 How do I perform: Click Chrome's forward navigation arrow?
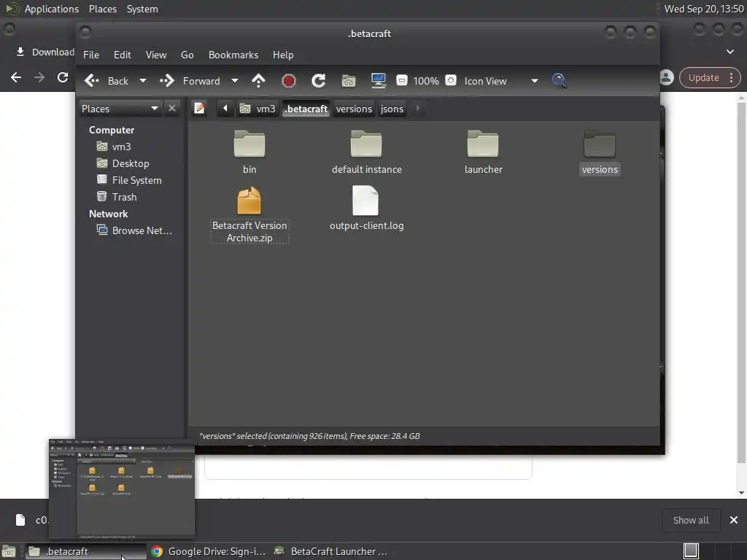pyautogui.click(x=39, y=77)
